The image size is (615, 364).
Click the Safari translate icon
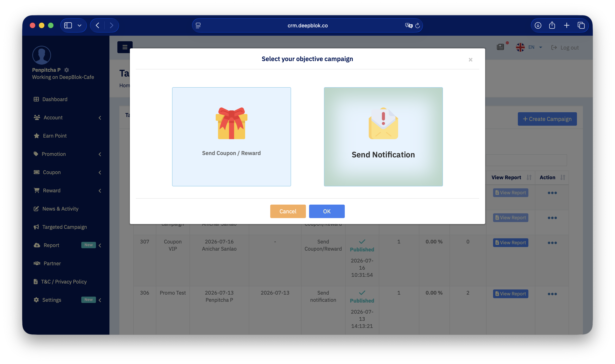[409, 26]
